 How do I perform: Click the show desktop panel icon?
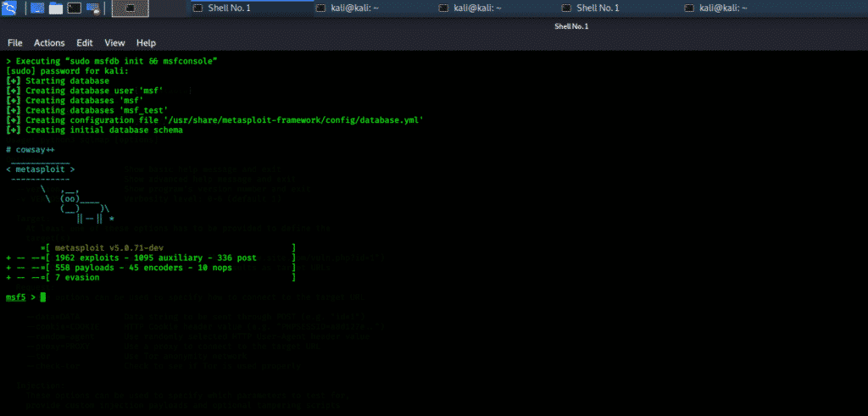37,8
